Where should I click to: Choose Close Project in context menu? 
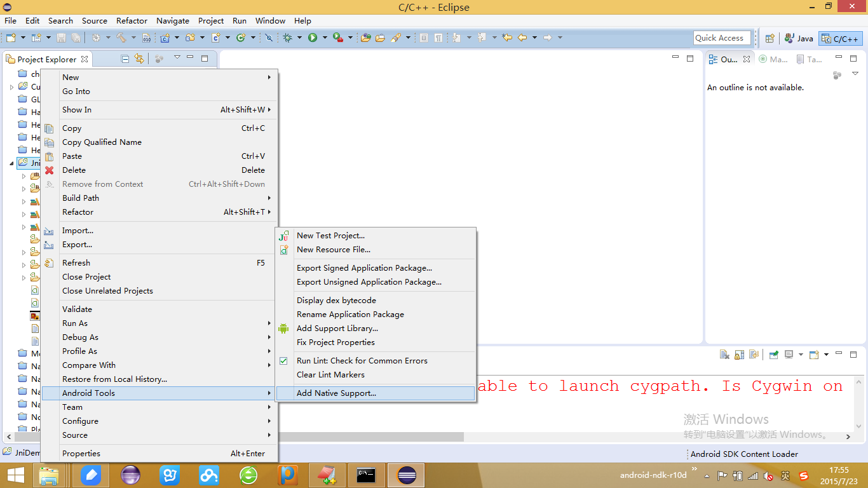coord(159,276)
